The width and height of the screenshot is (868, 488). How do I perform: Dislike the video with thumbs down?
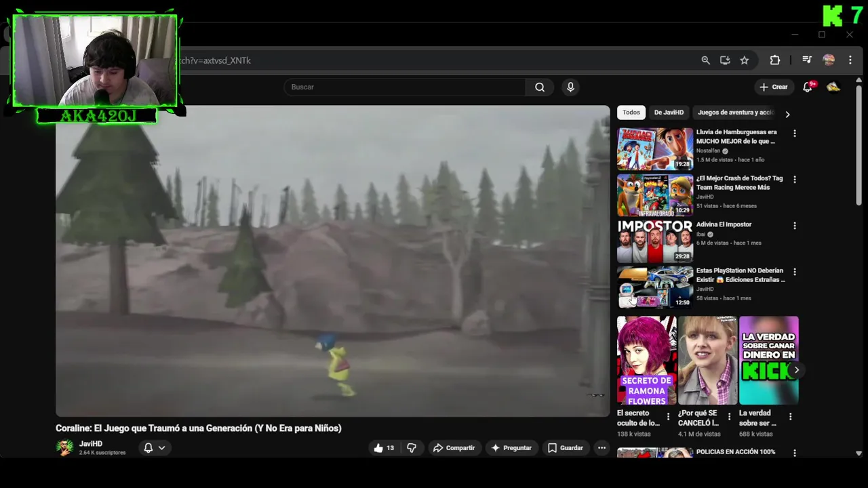point(412,448)
